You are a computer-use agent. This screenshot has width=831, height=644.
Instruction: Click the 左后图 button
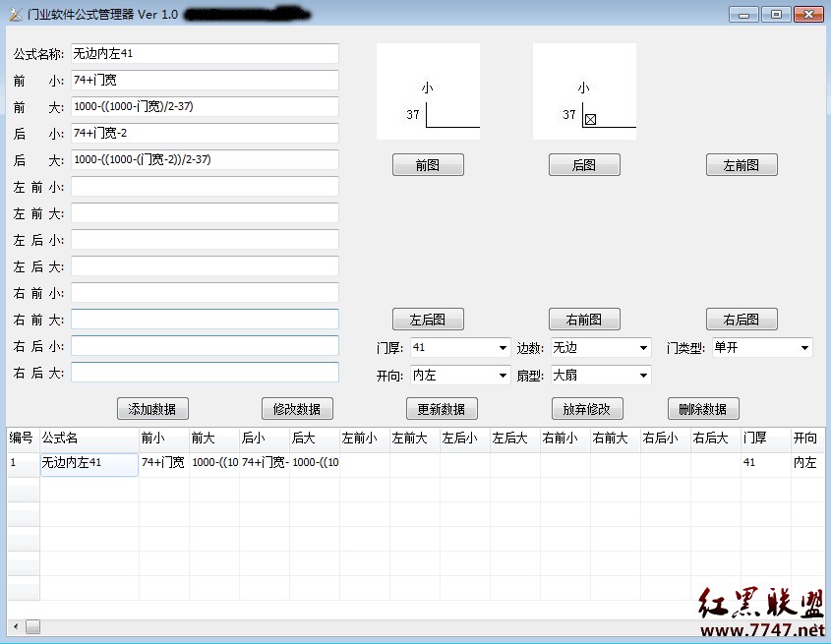(x=428, y=320)
